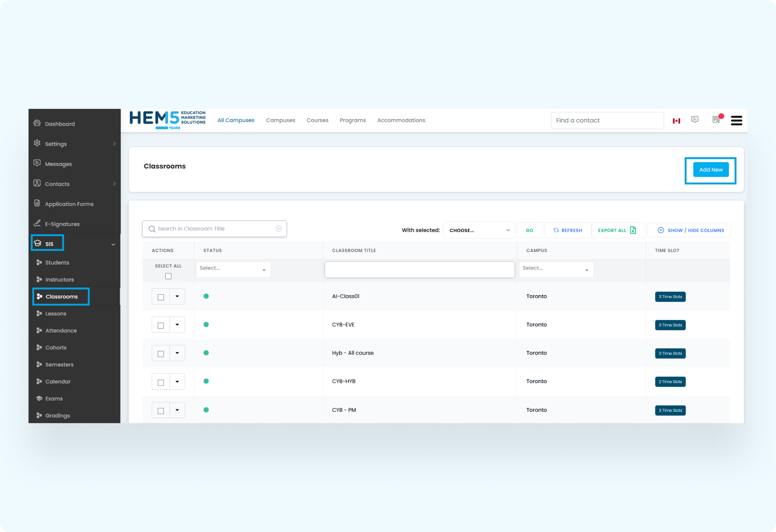776x532 pixels.
Task: Check the Select All checkbox
Action: point(168,276)
